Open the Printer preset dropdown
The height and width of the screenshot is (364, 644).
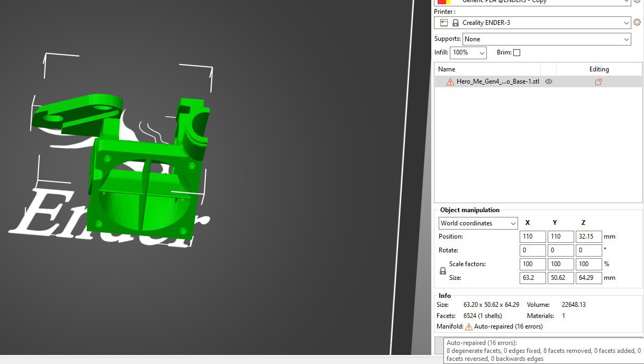(x=532, y=23)
